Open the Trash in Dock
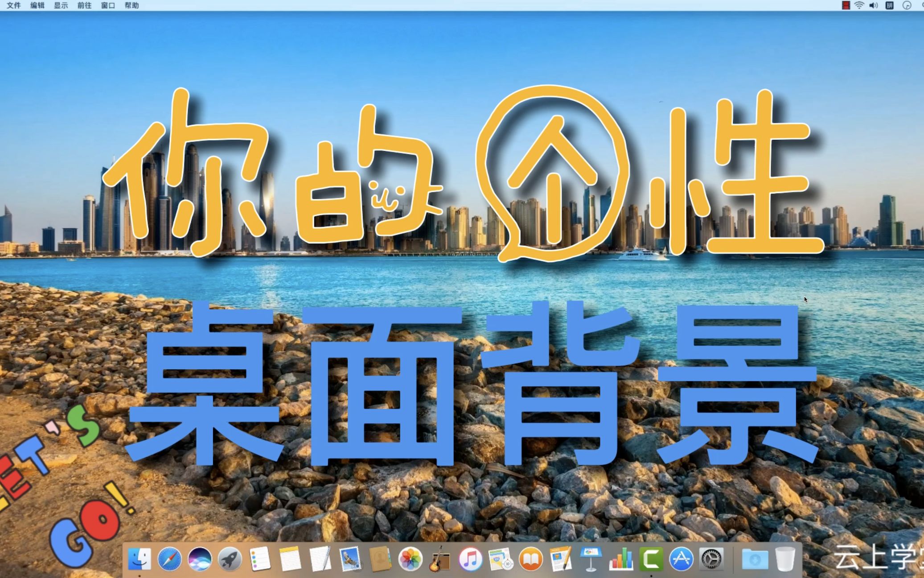 (785, 559)
